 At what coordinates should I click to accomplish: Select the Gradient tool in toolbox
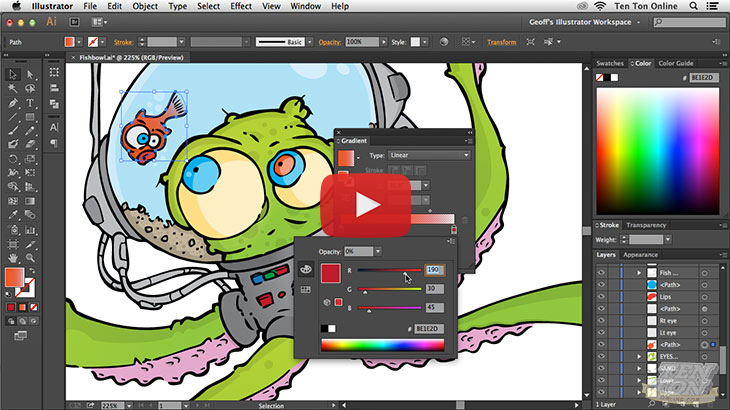(x=30, y=201)
